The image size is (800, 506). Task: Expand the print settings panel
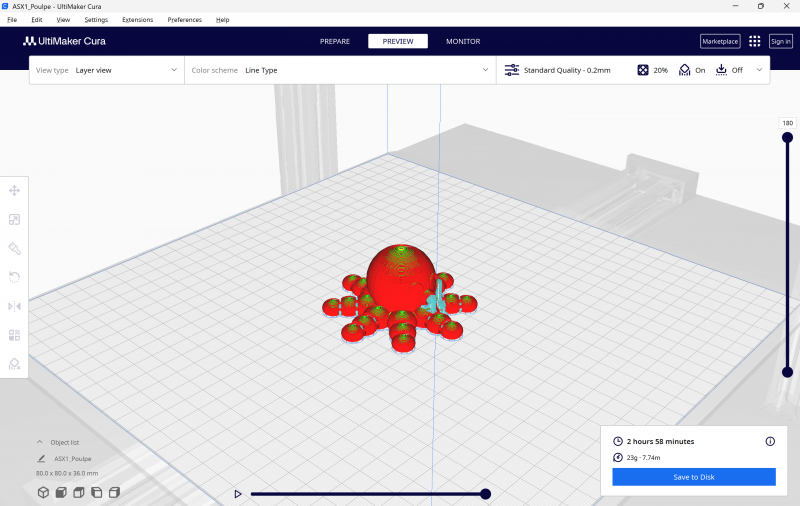[x=759, y=70]
